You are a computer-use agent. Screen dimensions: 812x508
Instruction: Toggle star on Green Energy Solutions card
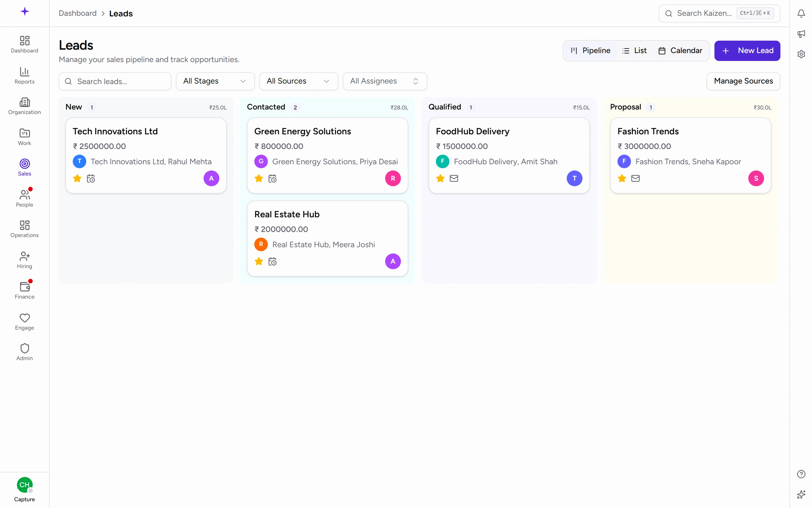click(x=259, y=178)
